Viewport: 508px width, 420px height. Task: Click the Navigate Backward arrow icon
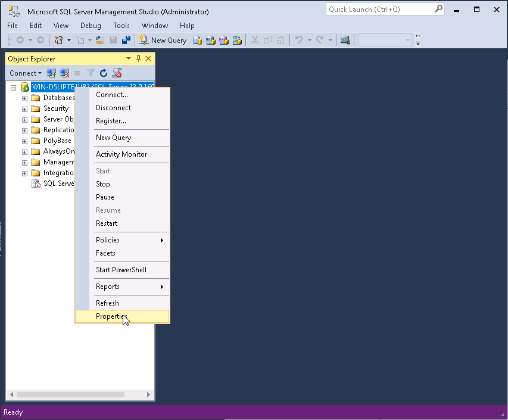pyautogui.click(x=20, y=40)
